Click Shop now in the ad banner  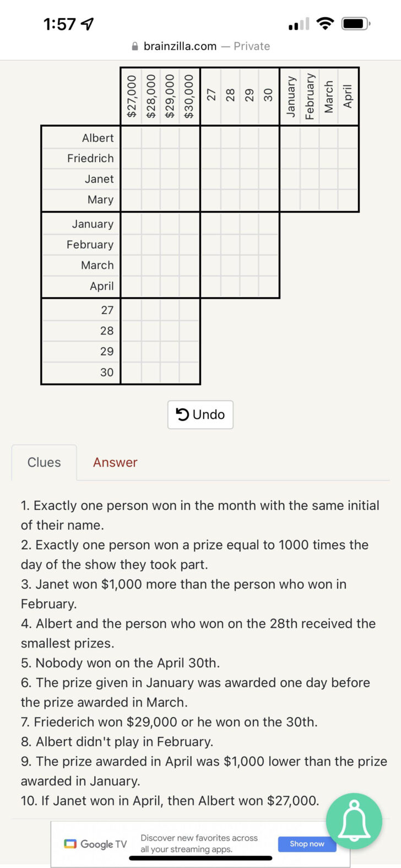[307, 844]
